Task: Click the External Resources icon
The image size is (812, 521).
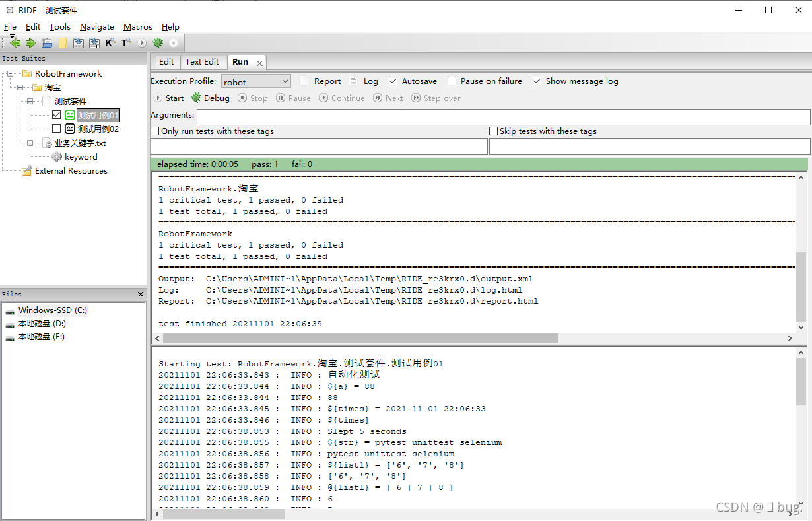Action: 26,171
